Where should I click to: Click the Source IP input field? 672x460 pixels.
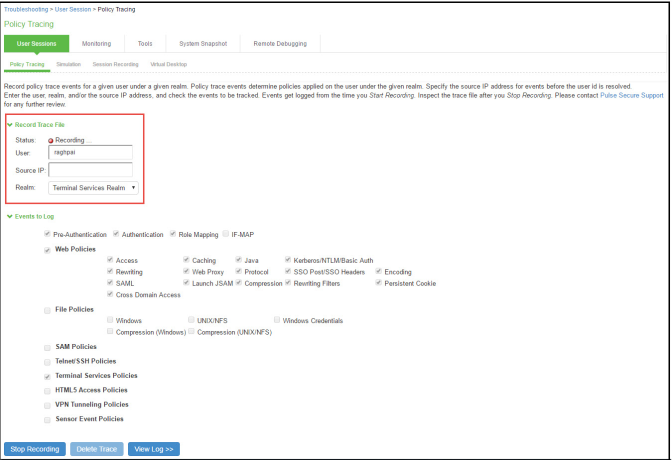click(90, 170)
